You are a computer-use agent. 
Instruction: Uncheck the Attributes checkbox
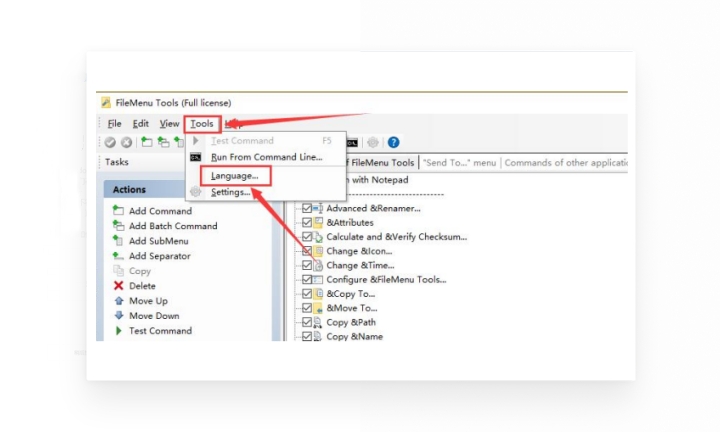(x=307, y=223)
